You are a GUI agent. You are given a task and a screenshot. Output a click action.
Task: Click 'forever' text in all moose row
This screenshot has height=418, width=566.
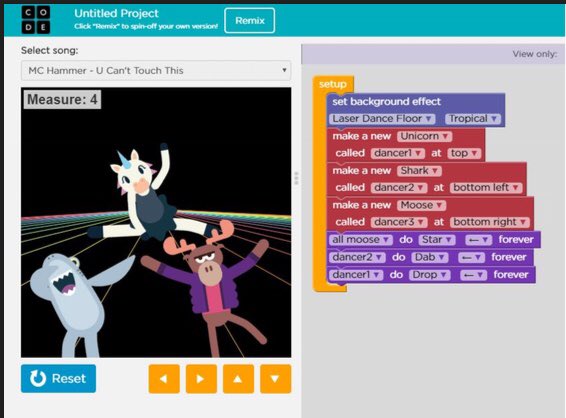pyautogui.click(x=516, y=239)
